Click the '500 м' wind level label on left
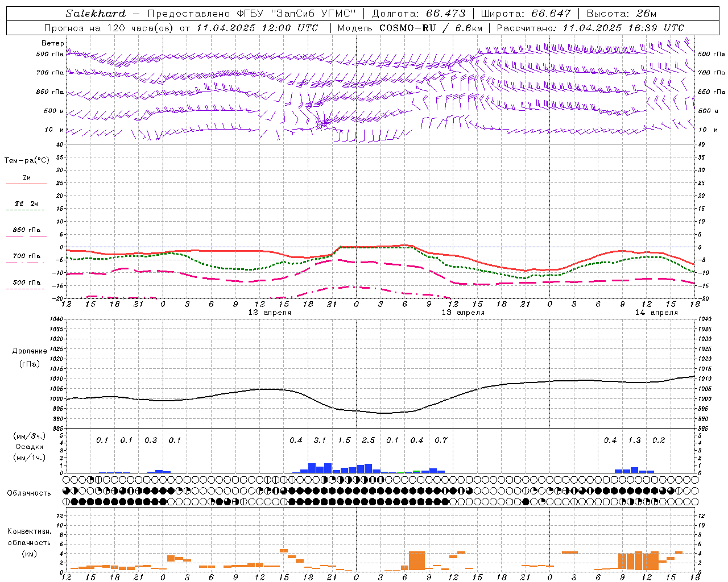Image resolution: width=728 pixels, height=582 pixels. pyautogui.click(x=54, y=111)
